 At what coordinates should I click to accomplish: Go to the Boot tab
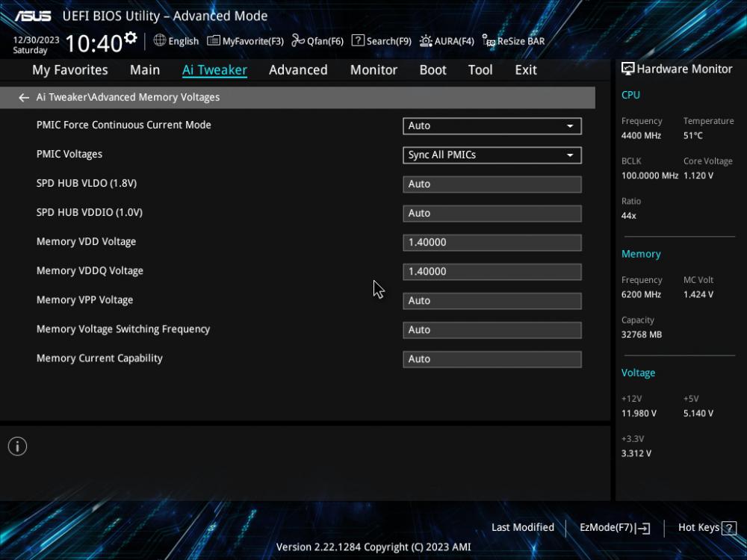coord(433,70)
